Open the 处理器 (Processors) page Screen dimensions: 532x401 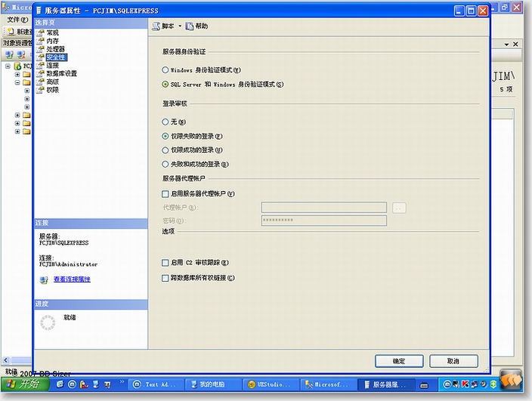54,49
